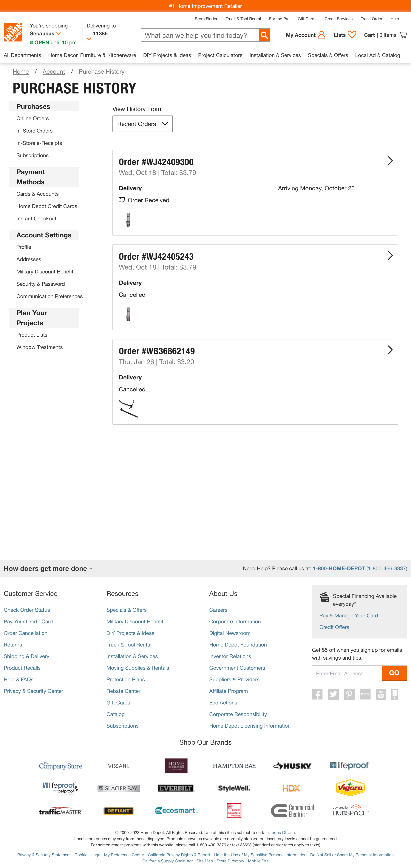Open the Recent Orders dropdown
Screen dimensions: 411x868
[143, 124]
